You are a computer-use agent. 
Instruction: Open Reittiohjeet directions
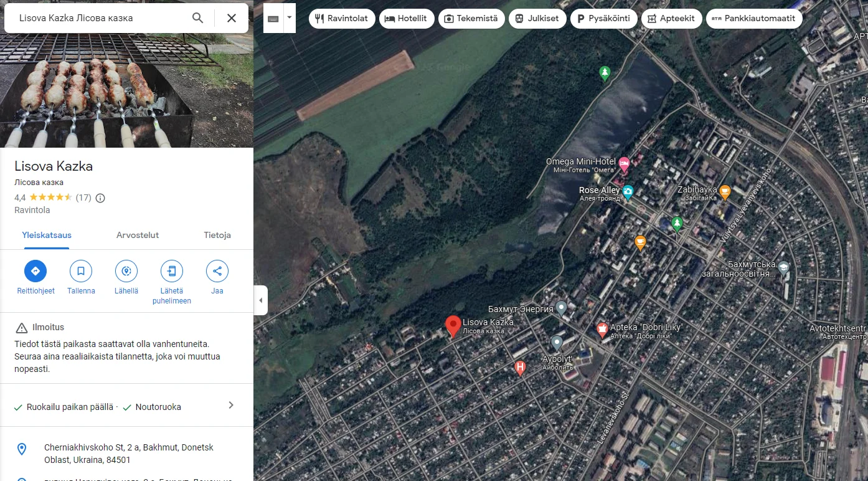[35, 272]
